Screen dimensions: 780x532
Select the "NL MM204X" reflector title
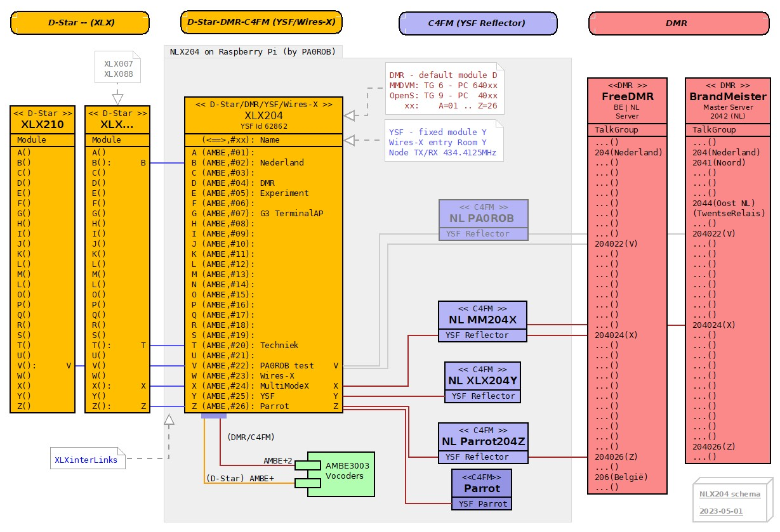tap(483, 320)
